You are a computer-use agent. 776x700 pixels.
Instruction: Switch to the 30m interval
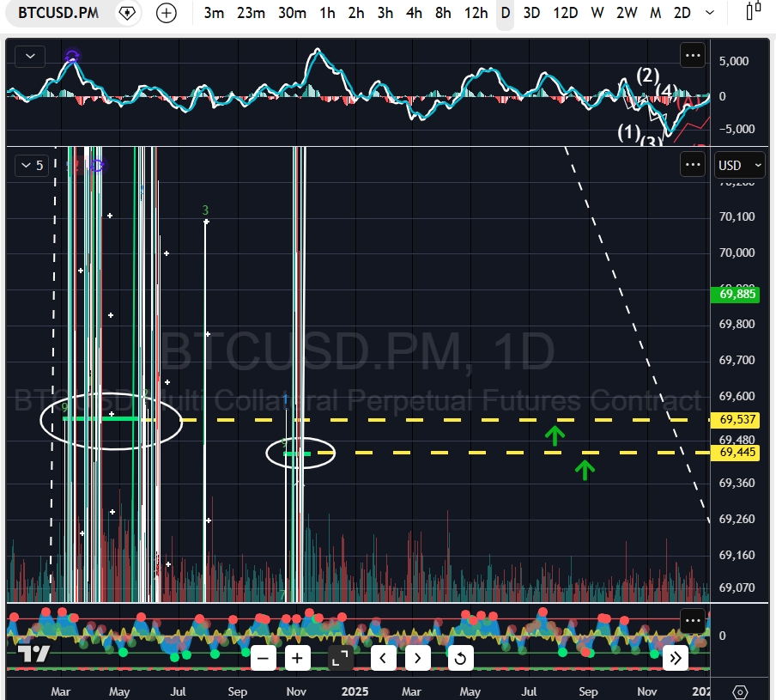pos(292,13)
